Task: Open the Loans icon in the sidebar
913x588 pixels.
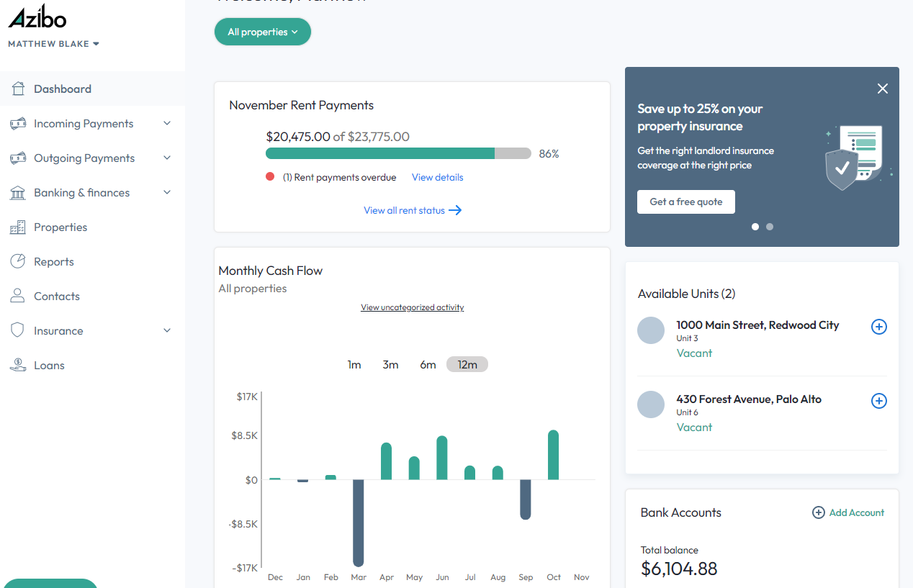Action: tap(19, 365)
